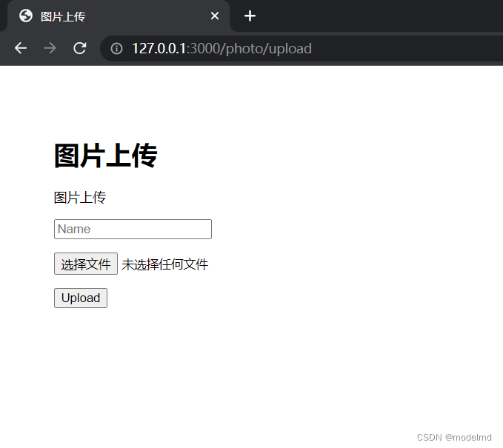Click the large 图片上传 heading

(105, 156)
